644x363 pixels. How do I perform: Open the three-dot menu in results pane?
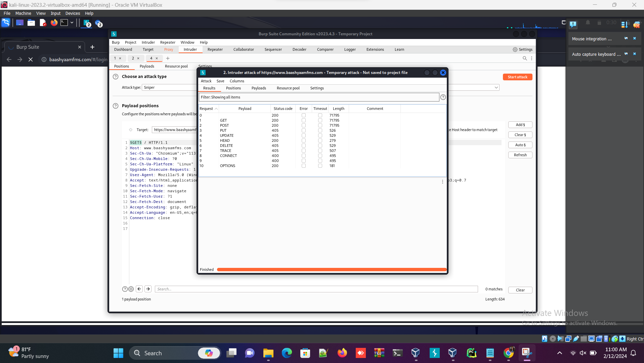click(x=442, y=182)
